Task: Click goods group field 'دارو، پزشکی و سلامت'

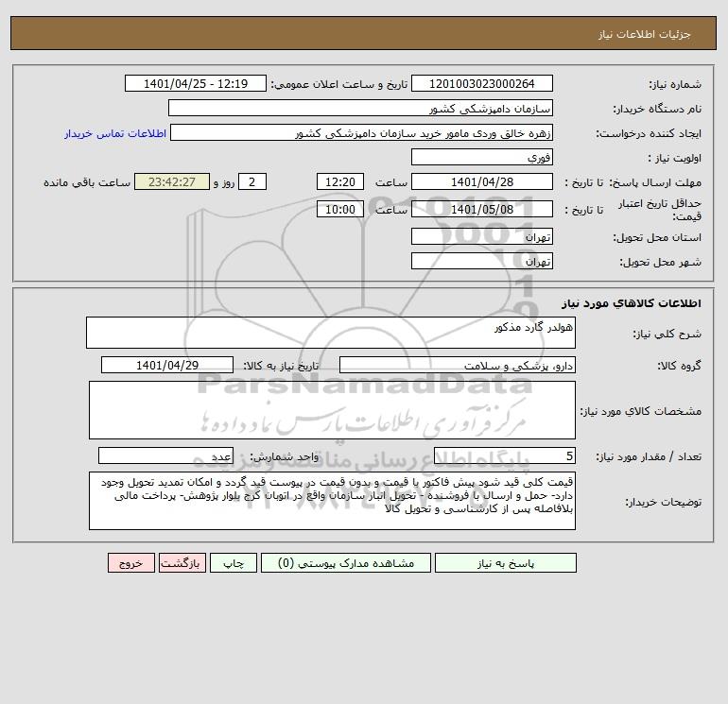Action: 458,365
